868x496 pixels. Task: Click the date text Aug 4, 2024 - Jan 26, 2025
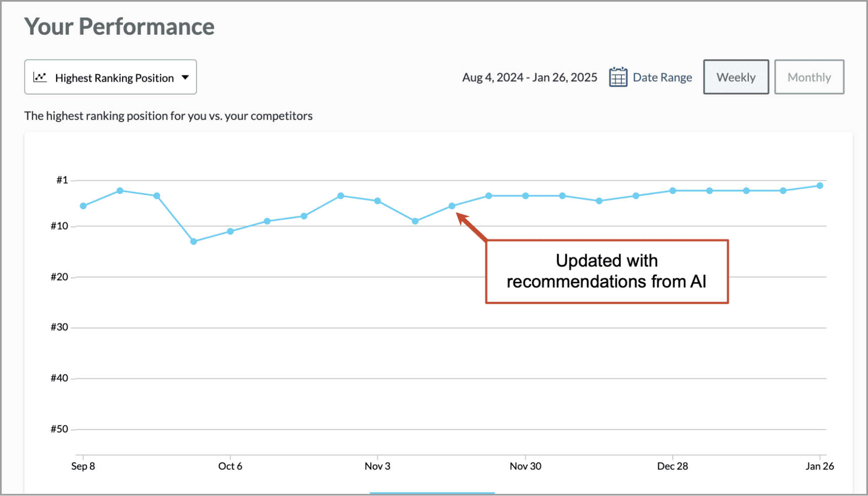coord(530,77)
